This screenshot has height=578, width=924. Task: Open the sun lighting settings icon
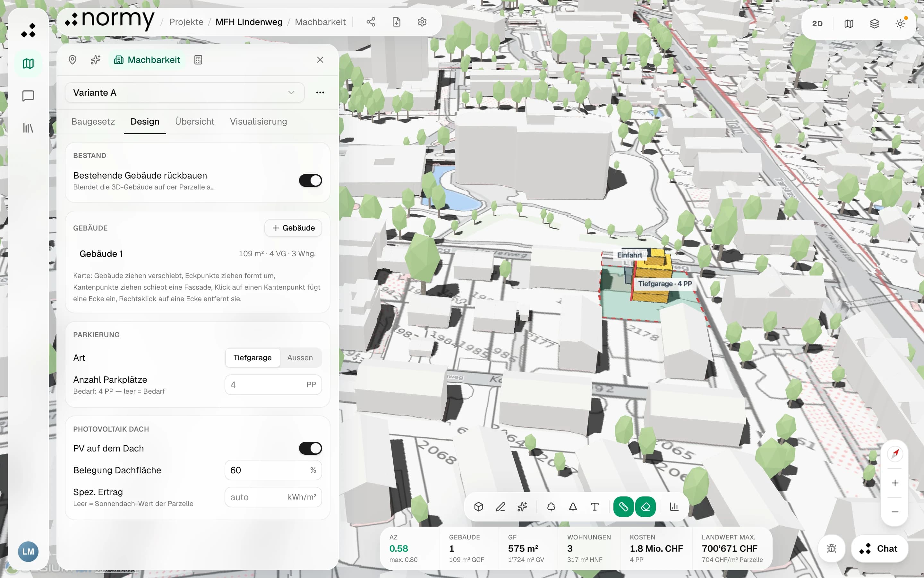[x=900, y=24]
